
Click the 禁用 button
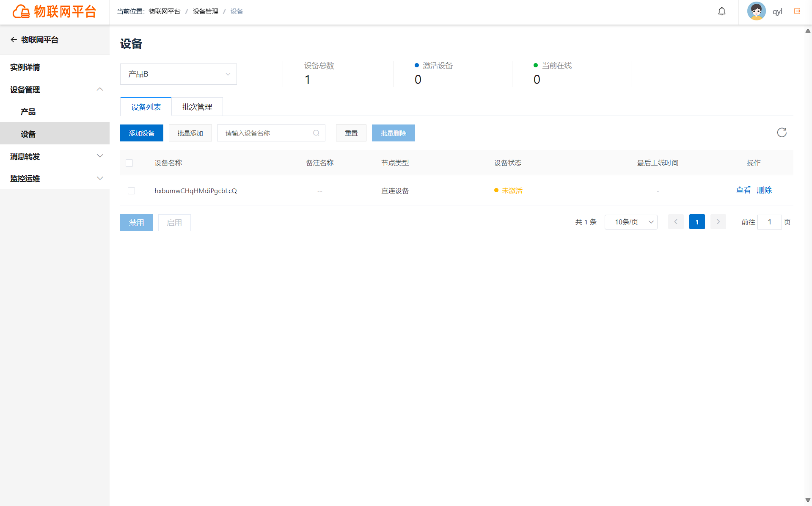pyautogui.click(x=136, y=223)
